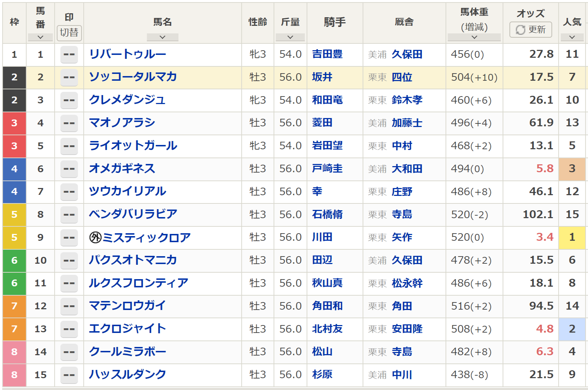Open horse page for ベンダバリラビア

133,214
